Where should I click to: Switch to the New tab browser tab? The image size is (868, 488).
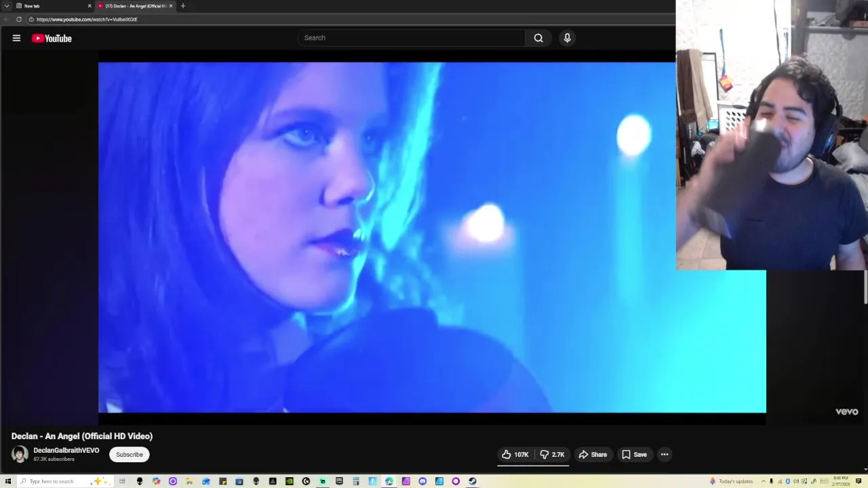tap(52, 6)
